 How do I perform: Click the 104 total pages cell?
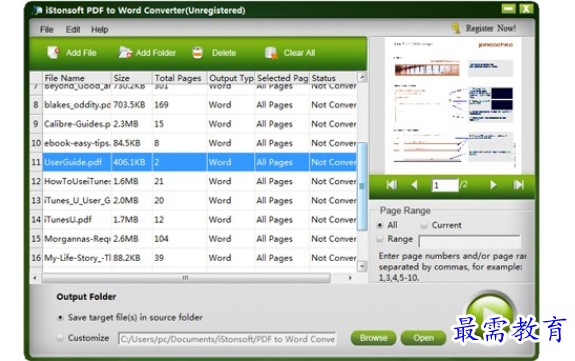click(x=180, y=238)
